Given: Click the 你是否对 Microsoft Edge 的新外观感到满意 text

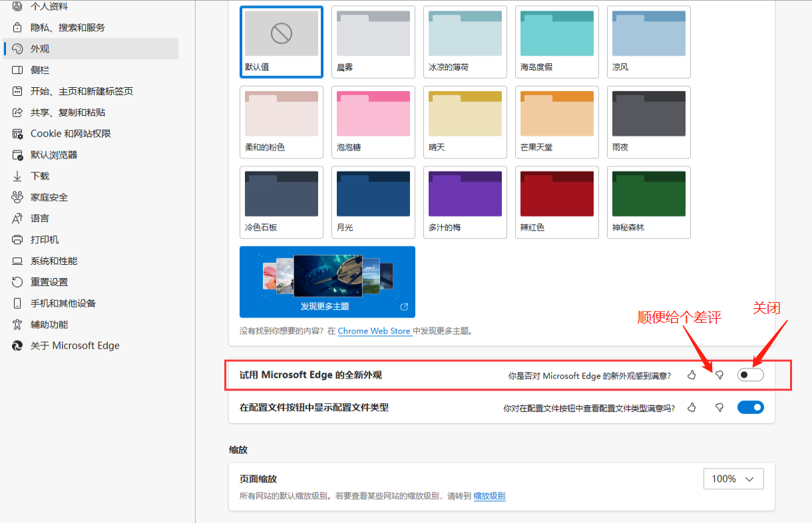Looking at the screenshot, I should tap(590, 376).
